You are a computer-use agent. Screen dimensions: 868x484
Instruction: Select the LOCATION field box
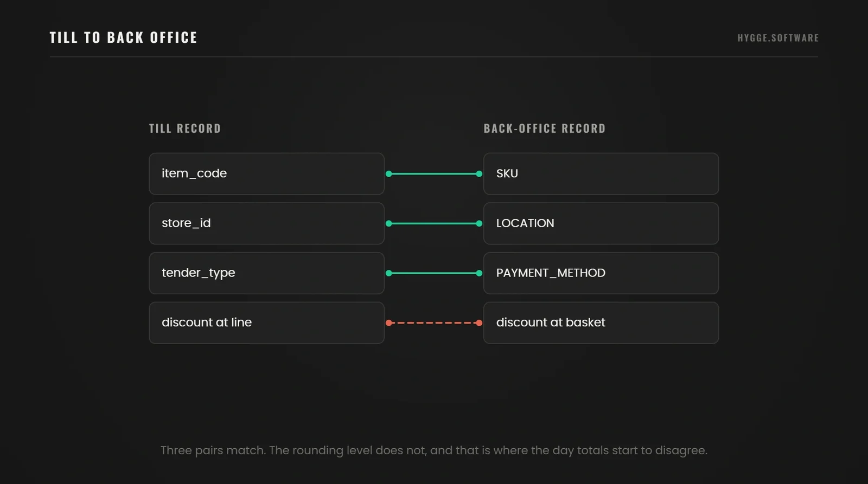pos(601,223)
